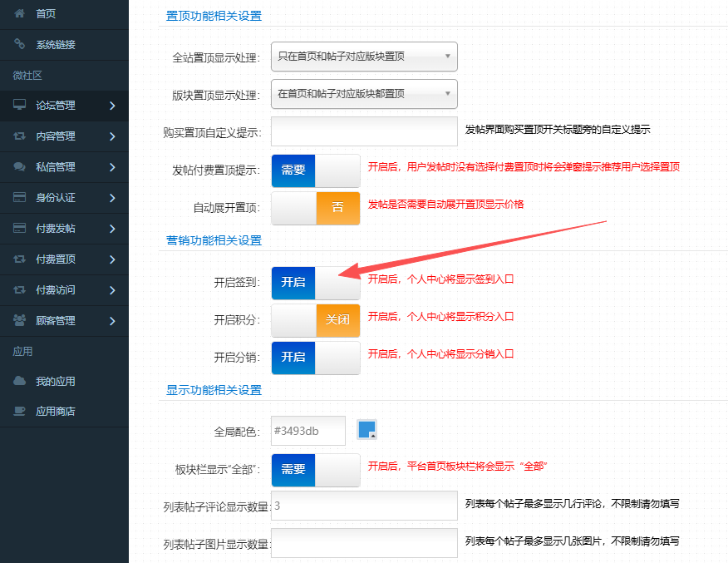
Task: Click the monitor icon beside 论坛管理
Action: coord(20,106)
